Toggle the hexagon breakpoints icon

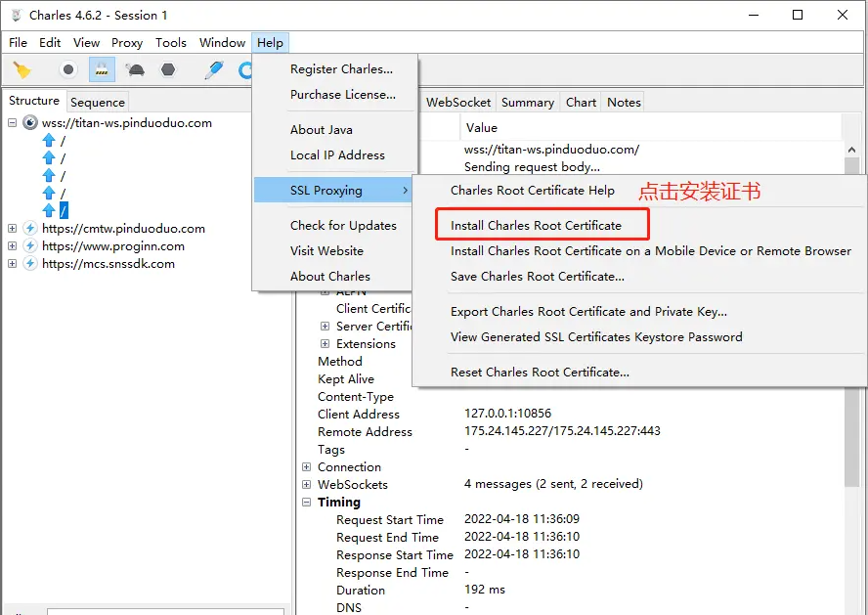[x=168, y=69]
